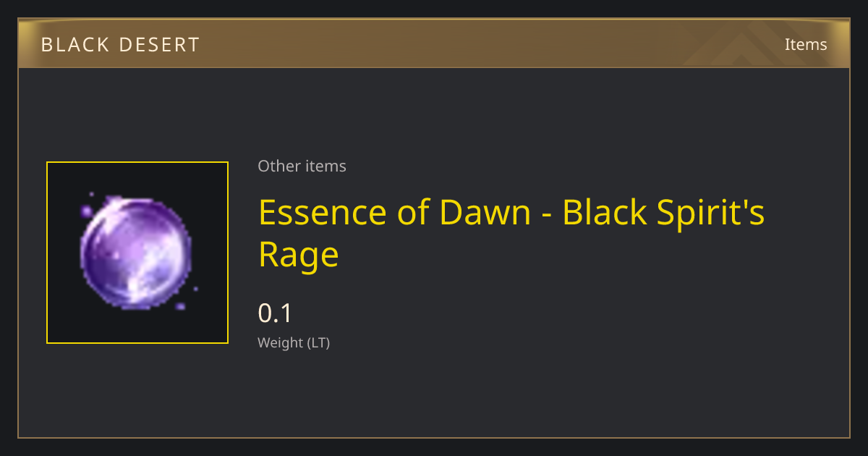The image size is (868, 456).
Task: Click the word Rage in the title
Action: [x=299, y=255]
